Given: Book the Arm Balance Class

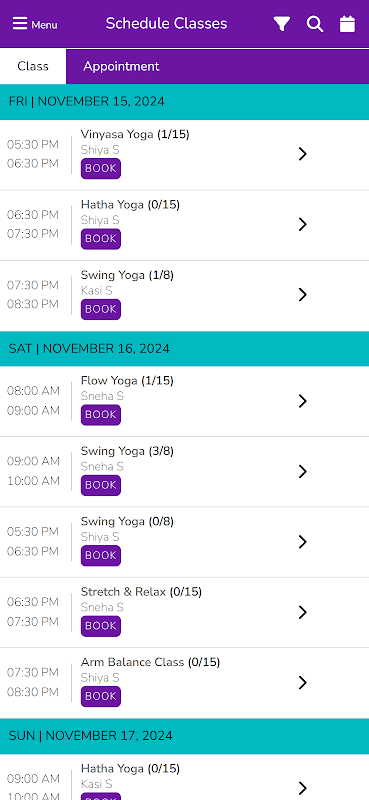Looking at the screenshot, I should 101,696.
